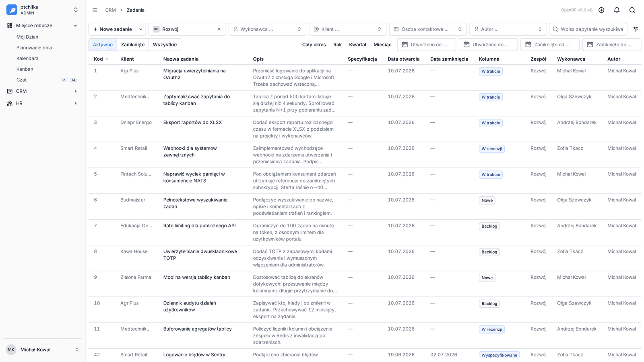Open task Logowanie błędów w Sentry
Viewport: 644px width, 362px height.
pos(194,355)
